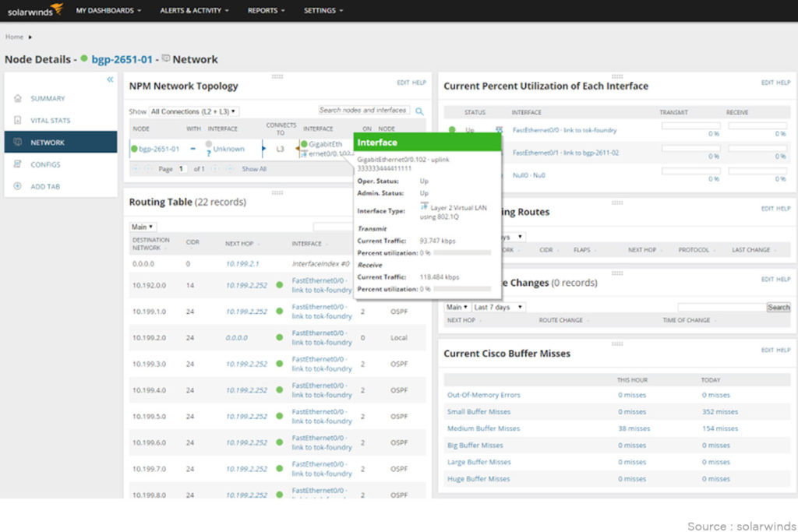Sort by Next Hop column in Routing Table

point(239,244)
